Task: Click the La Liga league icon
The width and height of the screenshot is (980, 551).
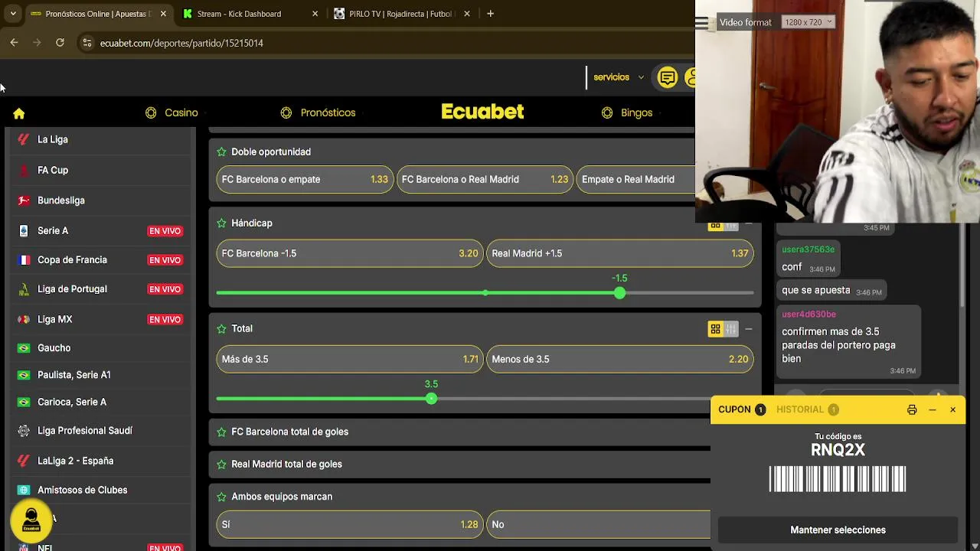Action: (x=24, y=139)
